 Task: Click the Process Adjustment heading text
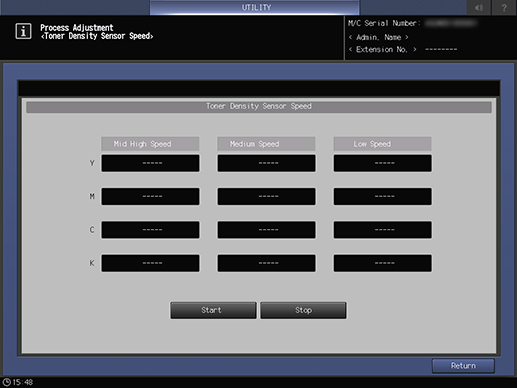pyautogui.click(x=77, y=27)
